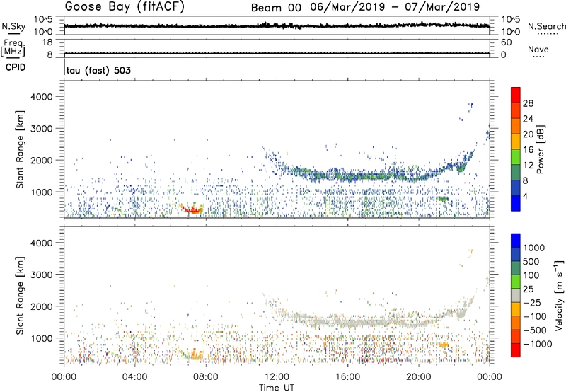Image resolution: width=566 pixels, height=392 pixels.
Task: Click the 'Slant Range [km]' label of the power panel
Action: click(20, 149)
